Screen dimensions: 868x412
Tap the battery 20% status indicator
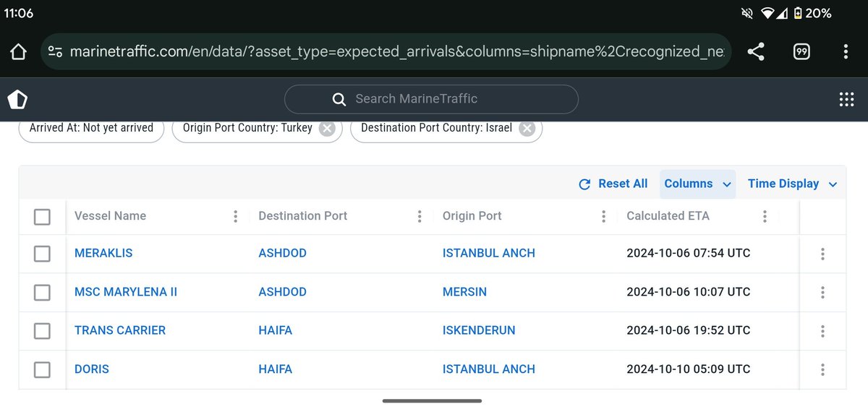click(x=812, y=13)
